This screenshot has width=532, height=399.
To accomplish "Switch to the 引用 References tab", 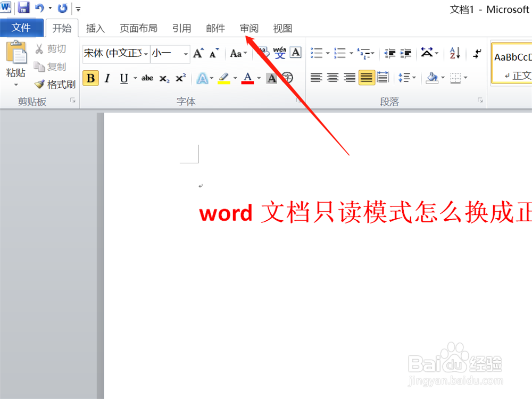I will pos(181,28).
